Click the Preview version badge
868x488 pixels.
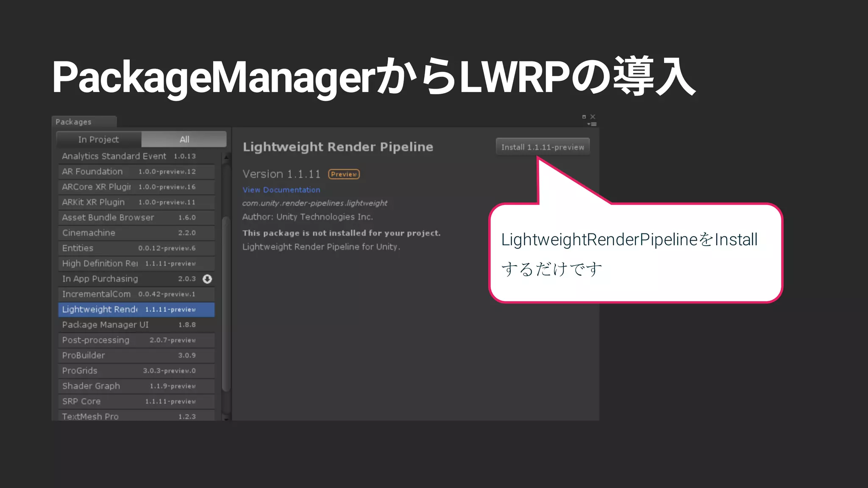[344, 174]
